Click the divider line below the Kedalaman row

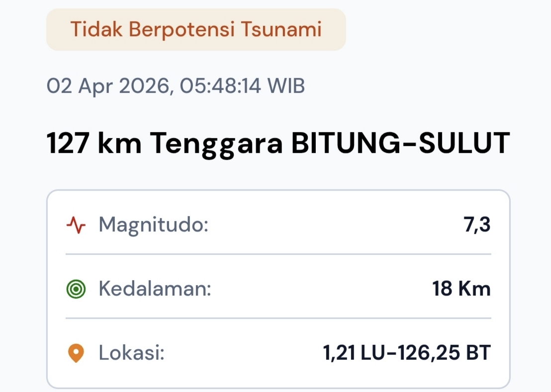[x=278, y=318]
